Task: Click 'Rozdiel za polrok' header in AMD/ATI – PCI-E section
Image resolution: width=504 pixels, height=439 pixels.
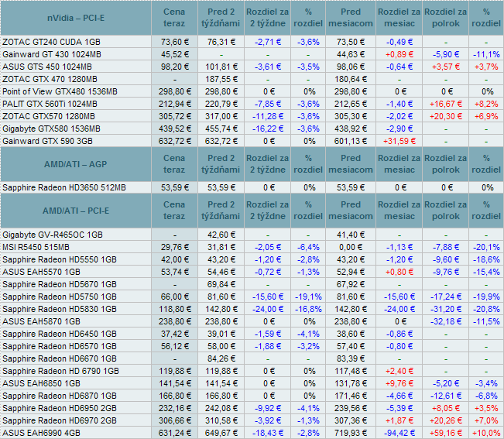Action: click(445, 211)
